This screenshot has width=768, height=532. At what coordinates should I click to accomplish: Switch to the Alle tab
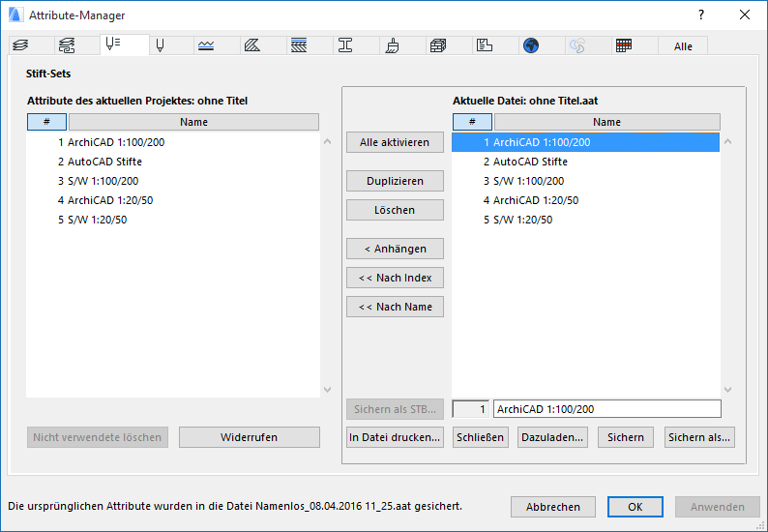pos(683,46)
